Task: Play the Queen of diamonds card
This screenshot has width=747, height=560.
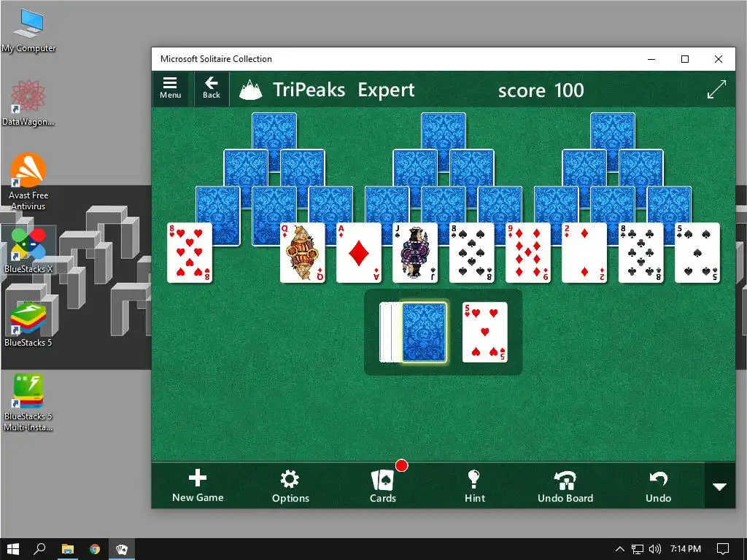Action: (x=303, y=252)
